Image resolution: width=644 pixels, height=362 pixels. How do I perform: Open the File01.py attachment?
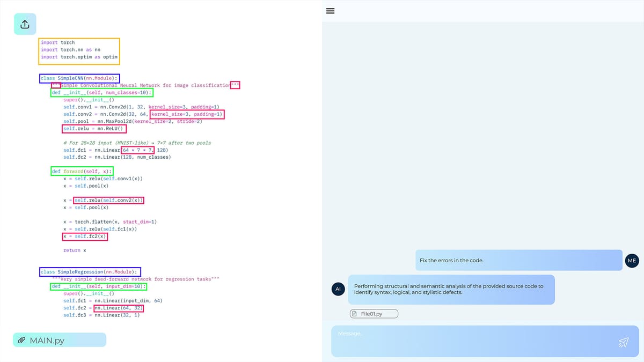(x=374, y=314)
